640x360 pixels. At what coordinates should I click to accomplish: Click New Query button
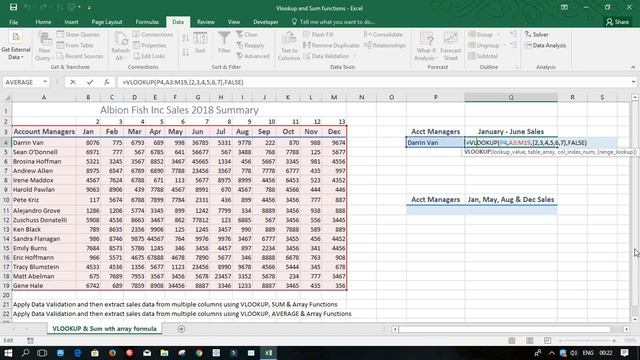44,46
